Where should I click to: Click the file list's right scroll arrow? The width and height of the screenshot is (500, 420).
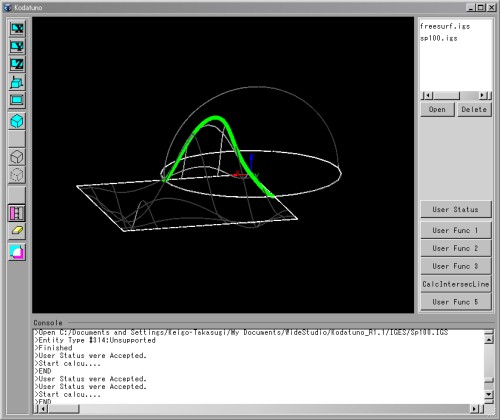pyautogui.click(x=482, y=96)
